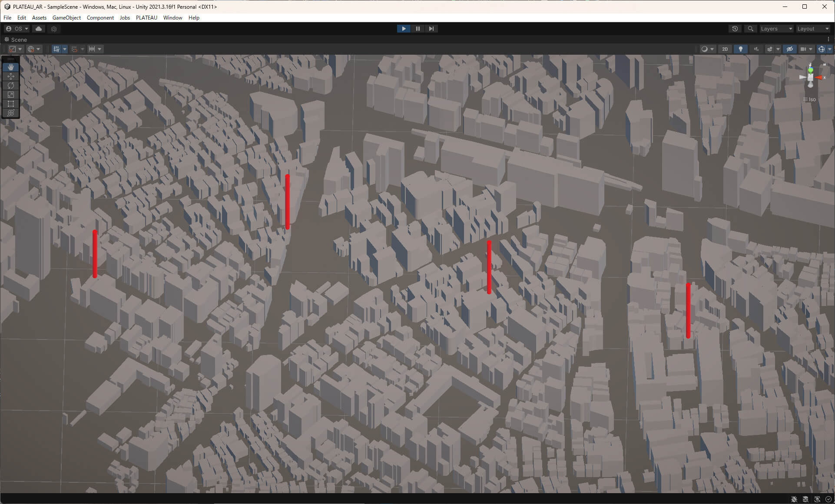Viewport: 835px width, 504px height.
Task: Select the Rect tool
Action: point(11,104)
